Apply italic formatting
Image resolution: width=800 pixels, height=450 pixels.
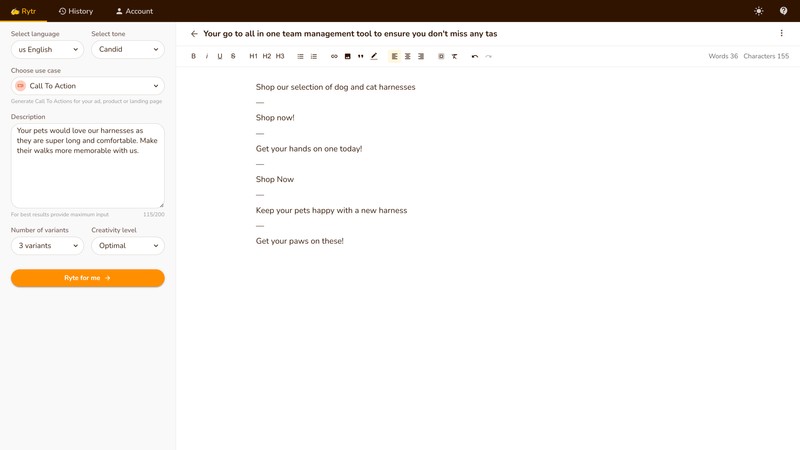tap(207, 56)
